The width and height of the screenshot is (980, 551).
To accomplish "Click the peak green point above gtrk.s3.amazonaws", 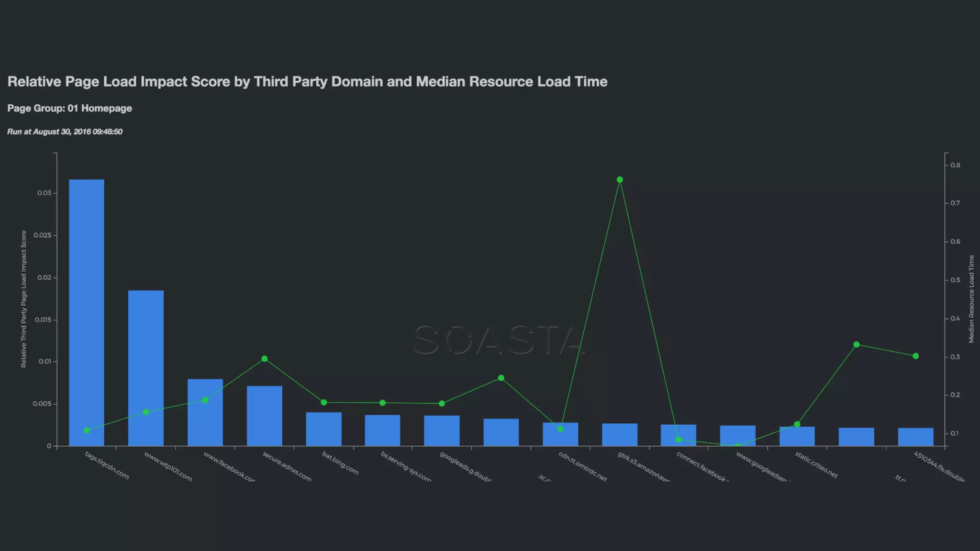I will click(620, 180).
